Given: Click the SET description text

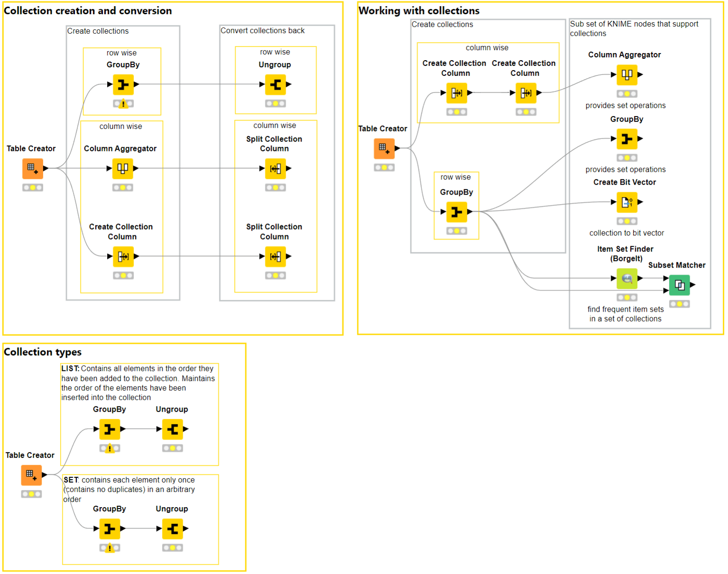Looking at the screenshot, I should pyautogui.click(x=129, y=489).
